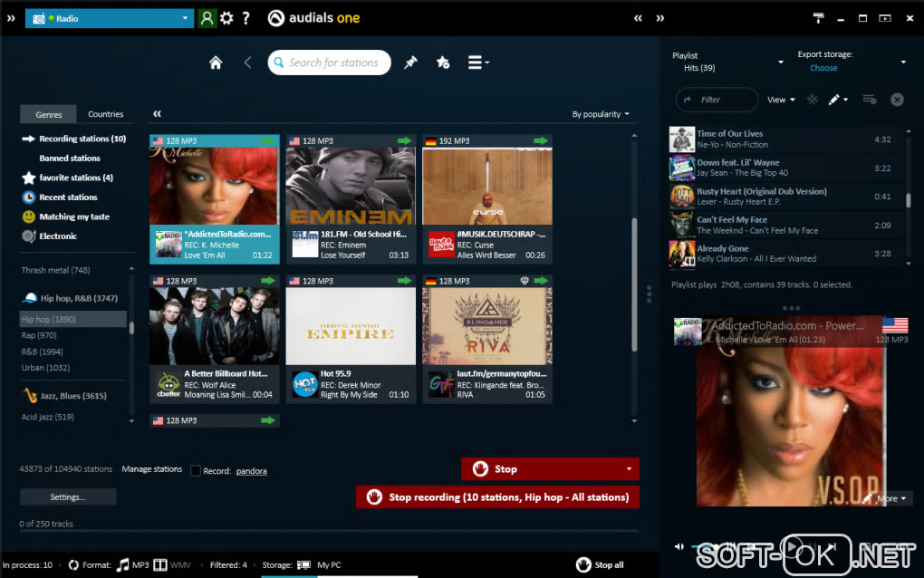Click the refresh icon beside Format
The height and width of the screenshot is (578, 924).
(x=73, y=564)
